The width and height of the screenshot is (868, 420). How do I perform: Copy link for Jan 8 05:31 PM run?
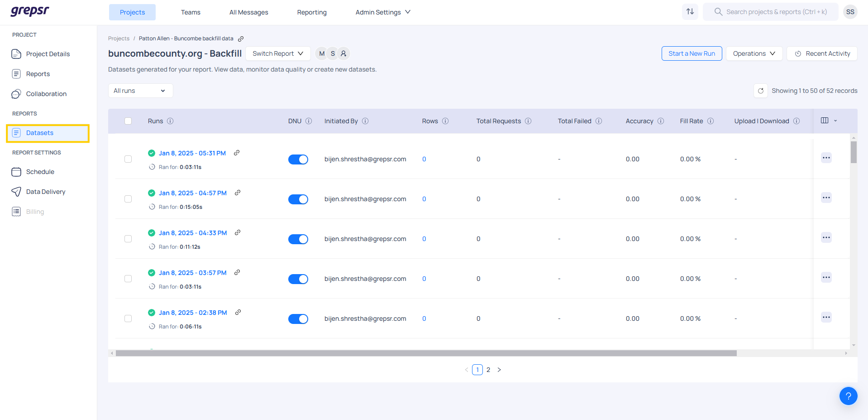237,153
